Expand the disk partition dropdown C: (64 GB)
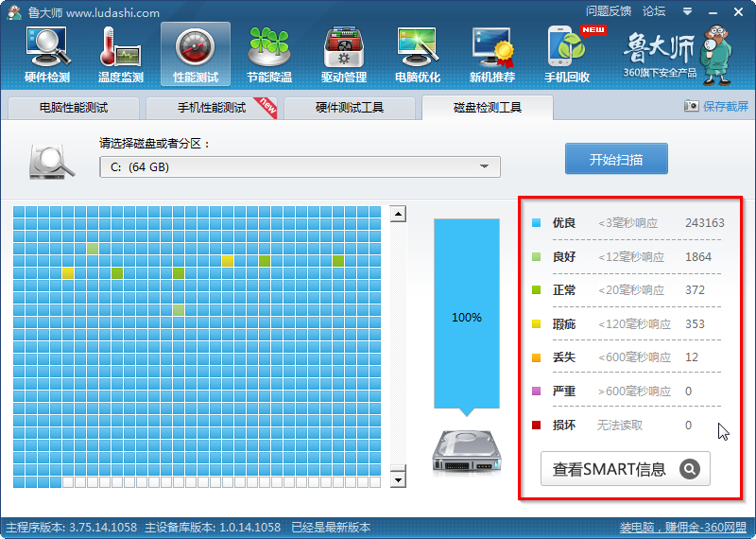This screenshot has width=756, height=539. point(484,167)
